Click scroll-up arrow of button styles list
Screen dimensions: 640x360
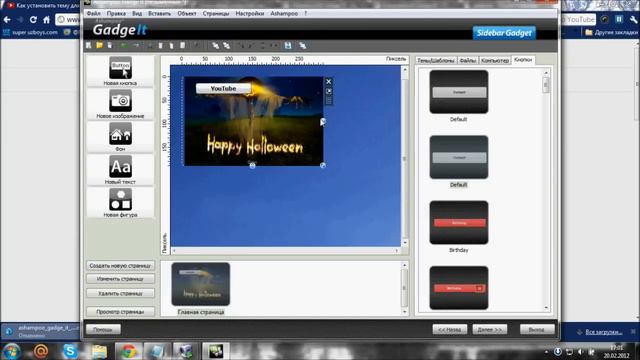[x=546, y=73]
